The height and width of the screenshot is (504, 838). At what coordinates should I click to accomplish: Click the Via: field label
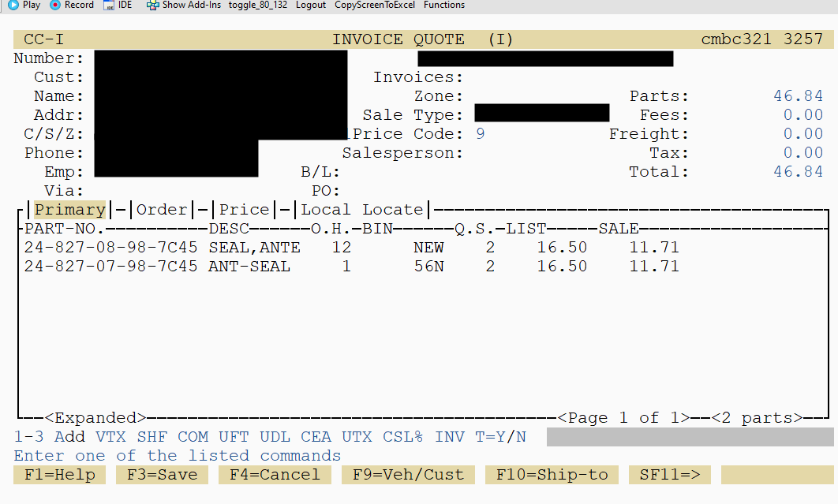click(64, 191)
